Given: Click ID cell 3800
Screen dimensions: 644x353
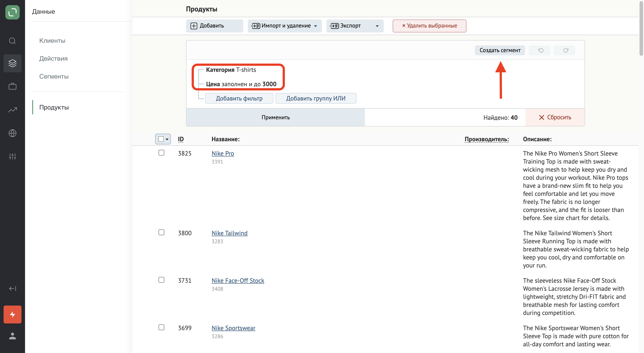Looking at the screenshot, I should click(185, 233).
